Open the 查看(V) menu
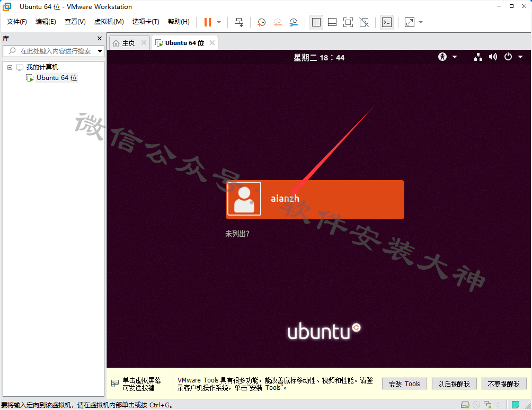This screenshot has width=532, height=410. [75, 22]
